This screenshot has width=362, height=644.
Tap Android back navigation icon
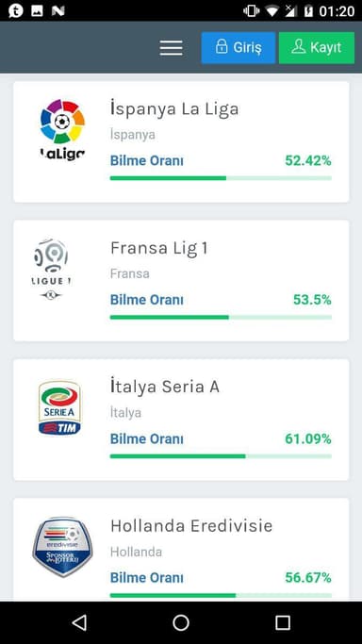79,622
